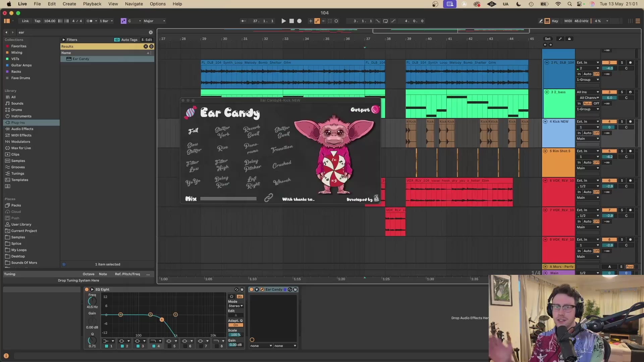Open the Options menu

158,4
